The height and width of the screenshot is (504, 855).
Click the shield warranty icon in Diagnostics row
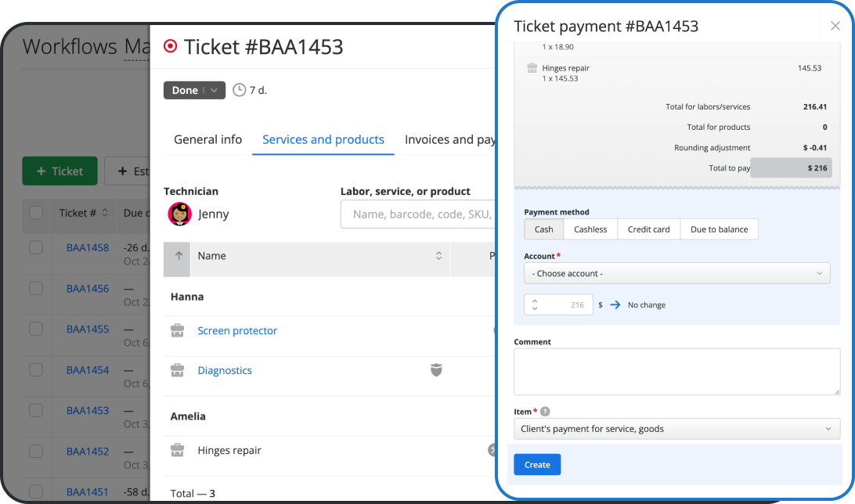(436, 370)
